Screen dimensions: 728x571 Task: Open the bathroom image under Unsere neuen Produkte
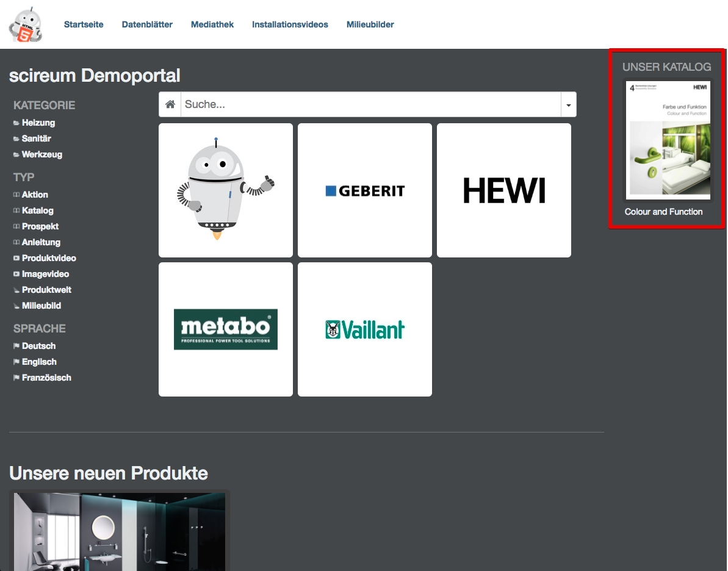pos(120,531)
